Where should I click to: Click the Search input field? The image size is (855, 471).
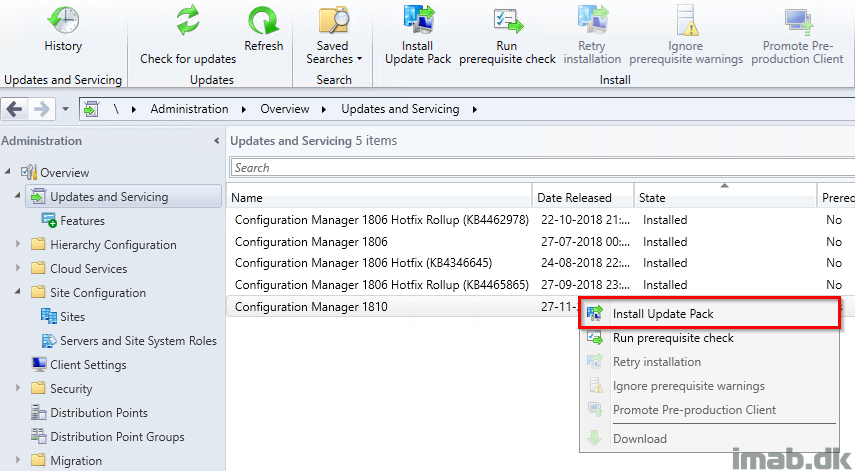coord(542,168)
